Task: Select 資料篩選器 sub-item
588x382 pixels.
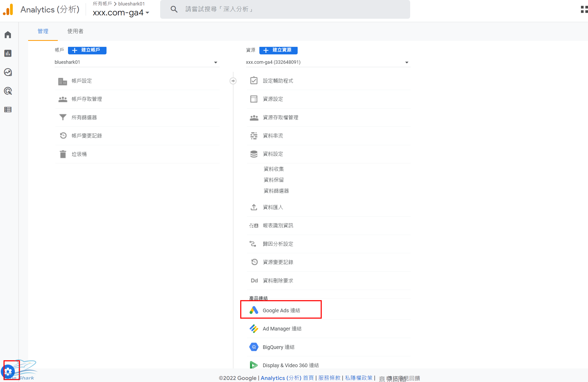Action: (276, 191)
